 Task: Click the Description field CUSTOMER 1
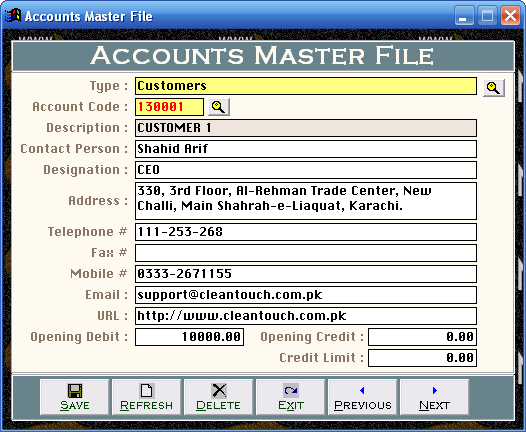(x=306, y=128)
